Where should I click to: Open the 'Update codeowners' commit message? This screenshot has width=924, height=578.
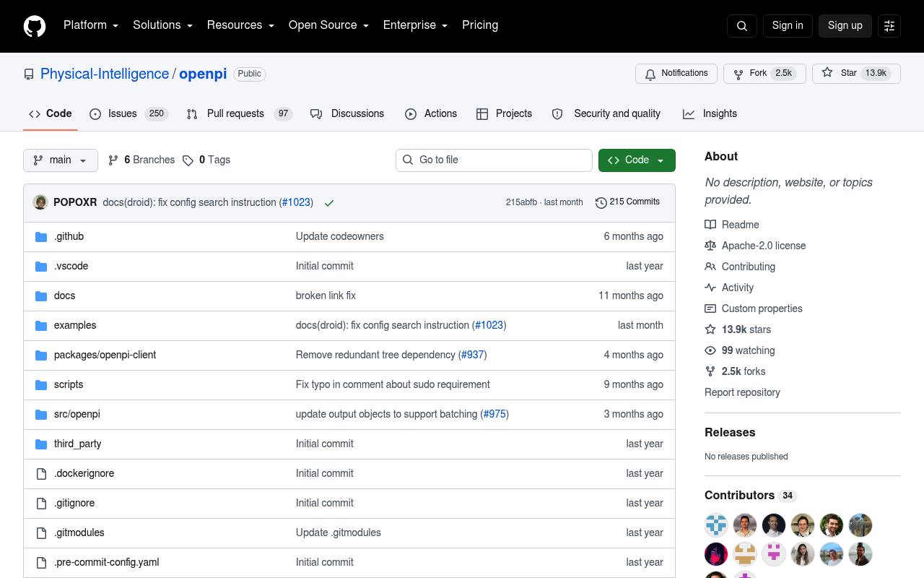tap(339, 236)
